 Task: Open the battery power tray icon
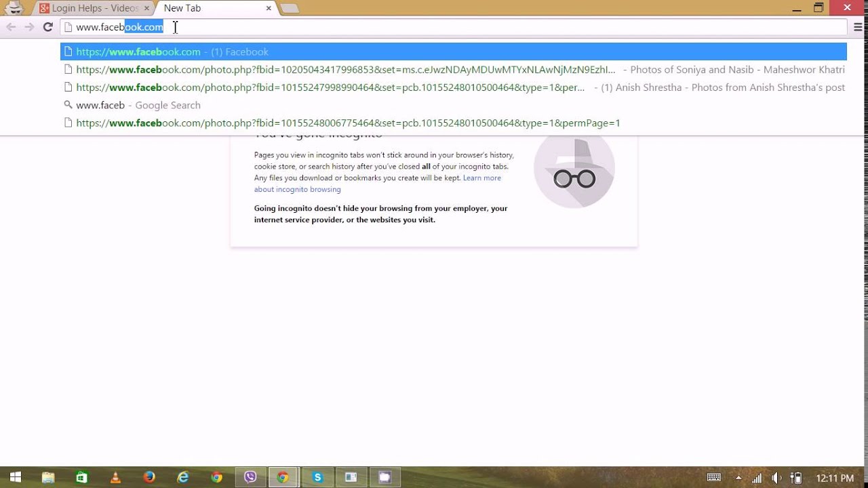797,478
